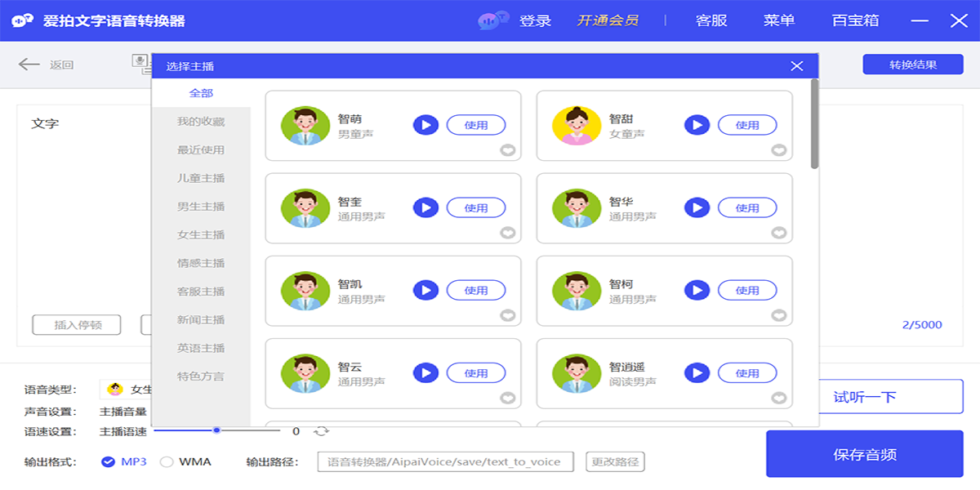Play the 智甜 voice preview
Viewport: 980px width, 490px height.
click(697, 125)
